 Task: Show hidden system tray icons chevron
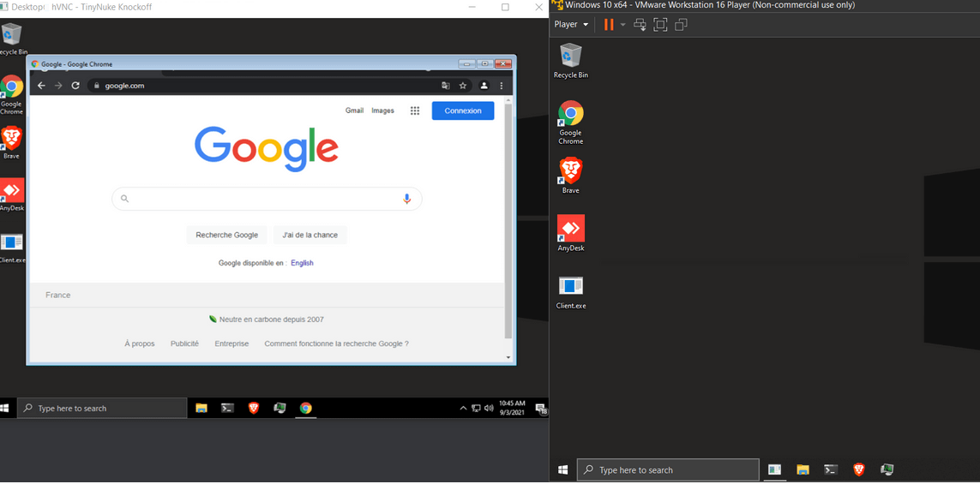(463, 409)
